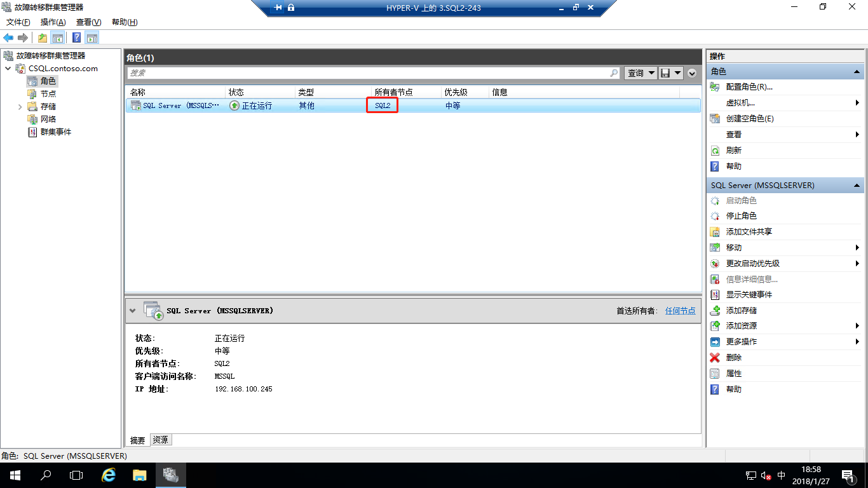Click the 停止角色 action
This screenshot has height=488, width=868.
pos(742,216)
